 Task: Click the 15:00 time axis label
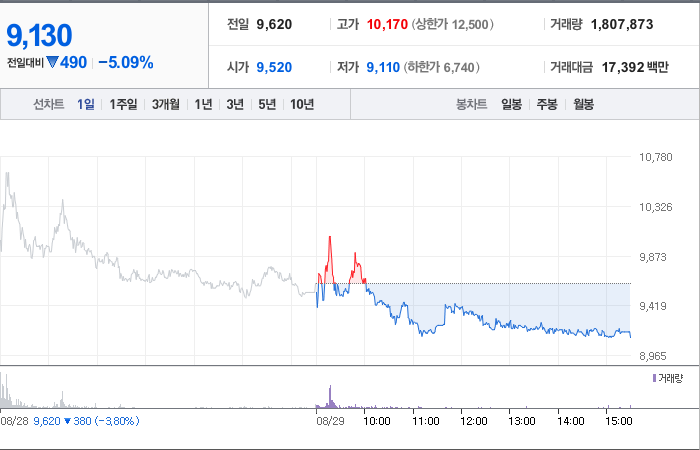pyautogui.click(x=619, y=421)
